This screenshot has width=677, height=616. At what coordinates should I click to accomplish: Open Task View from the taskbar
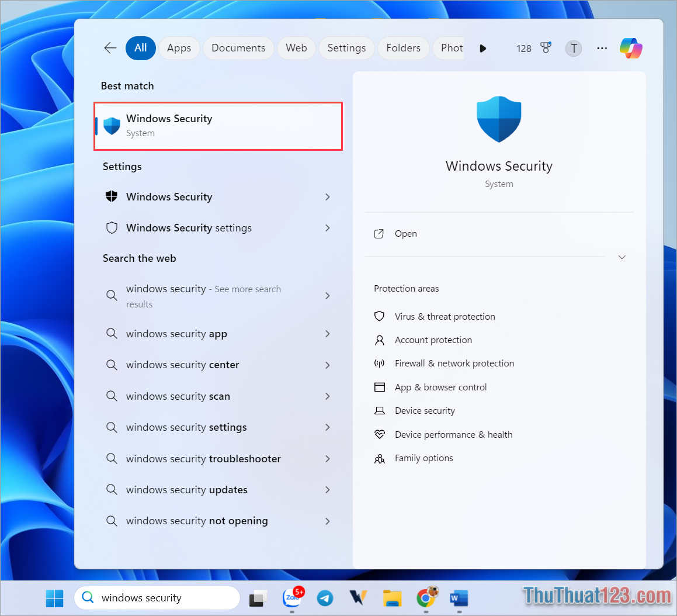click(258, 598)
